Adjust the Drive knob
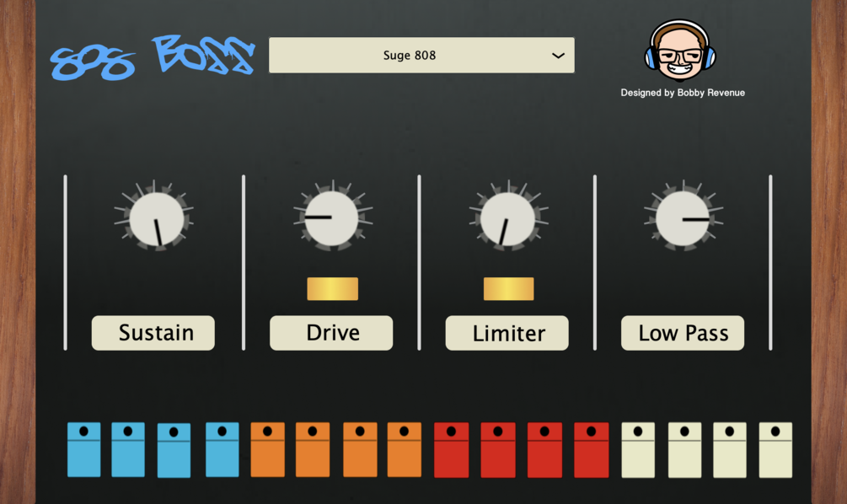The width and height of the screenshot is (847, 504). pos(331,217)
